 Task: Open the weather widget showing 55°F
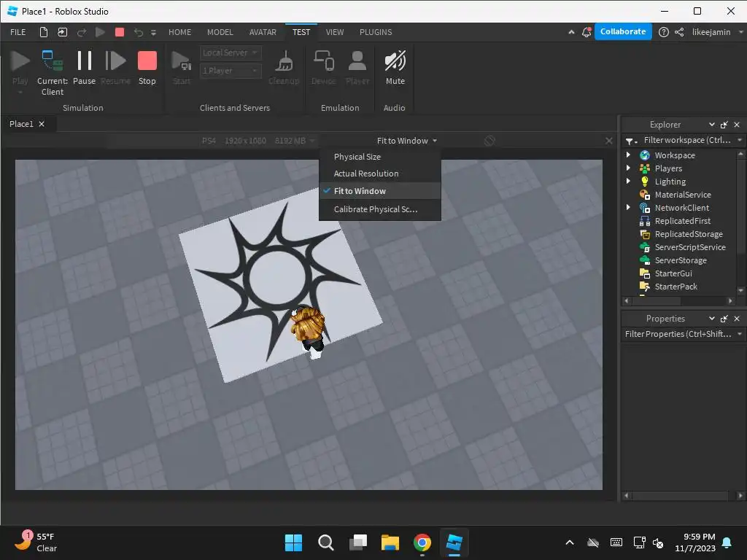click(x=36, y=542)
